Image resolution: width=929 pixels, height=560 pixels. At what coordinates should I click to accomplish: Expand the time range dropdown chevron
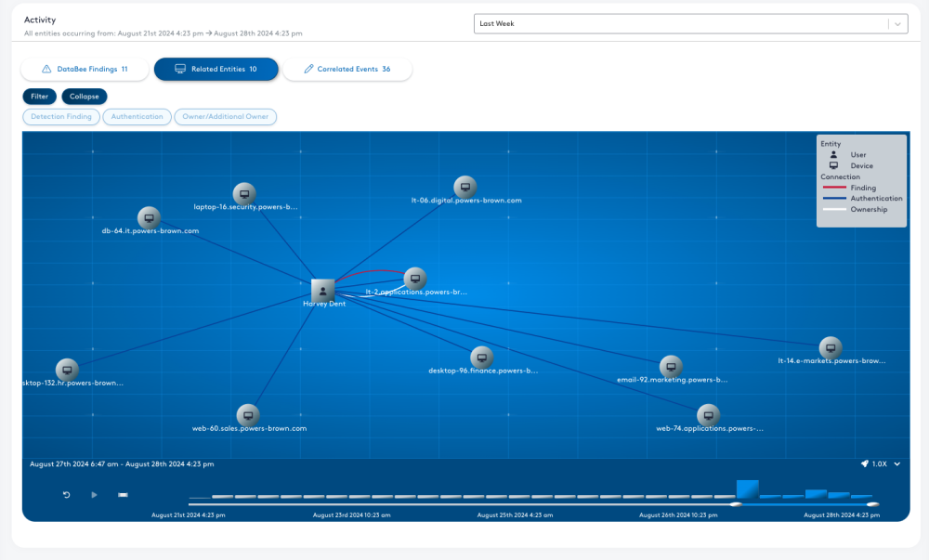tap(897, 24)
